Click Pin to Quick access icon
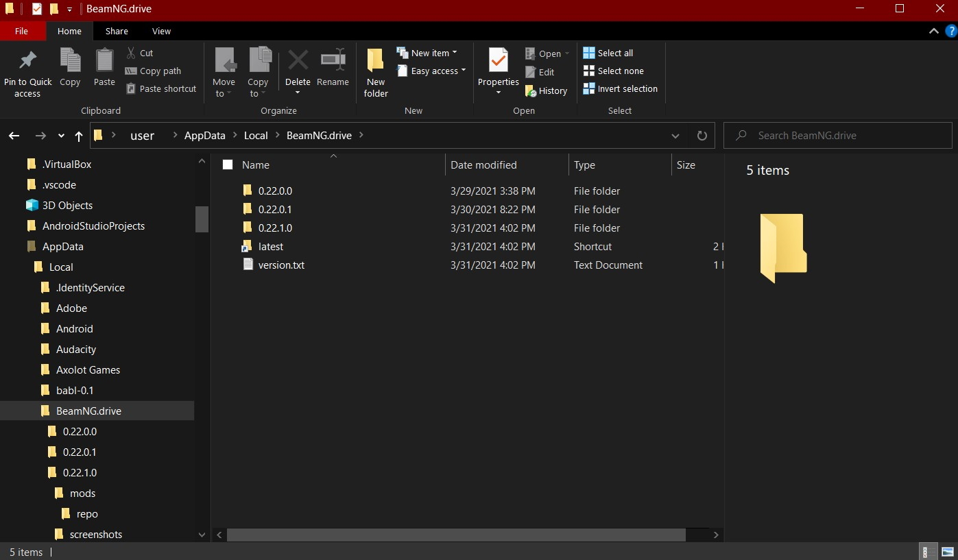This screenshot has width=958, height=560. coord(27,60)
